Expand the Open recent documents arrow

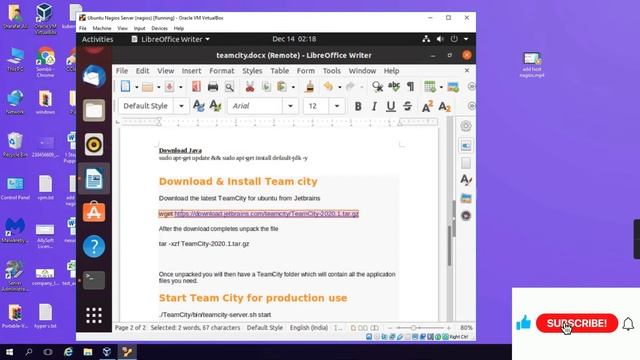159,87
